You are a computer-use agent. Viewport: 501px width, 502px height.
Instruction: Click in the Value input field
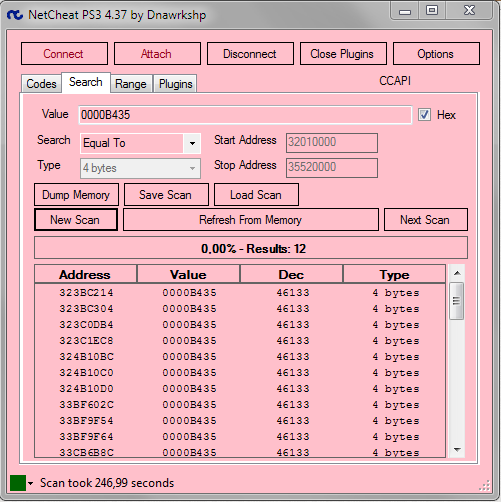tap(245, 115)
